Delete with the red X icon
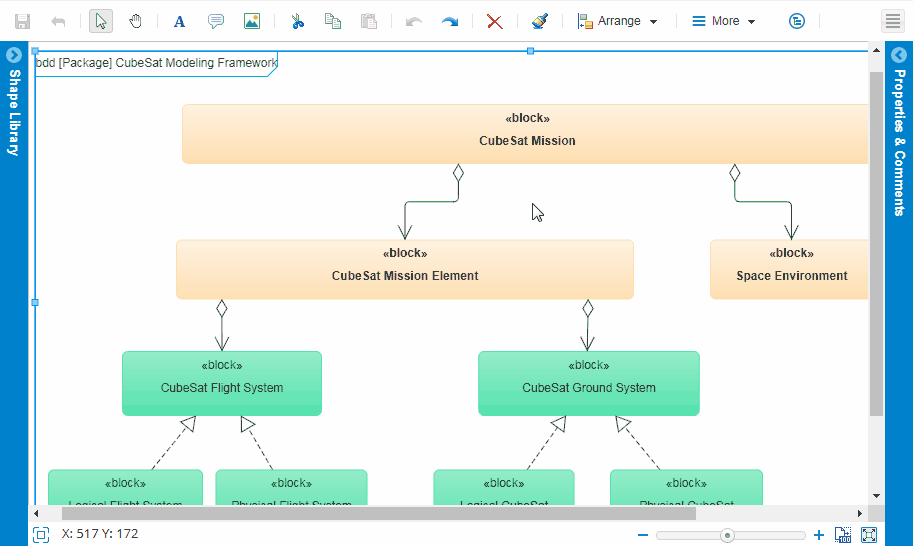This screenshot has width=915, height=546. pyautogui.click(x=495, y=22)
